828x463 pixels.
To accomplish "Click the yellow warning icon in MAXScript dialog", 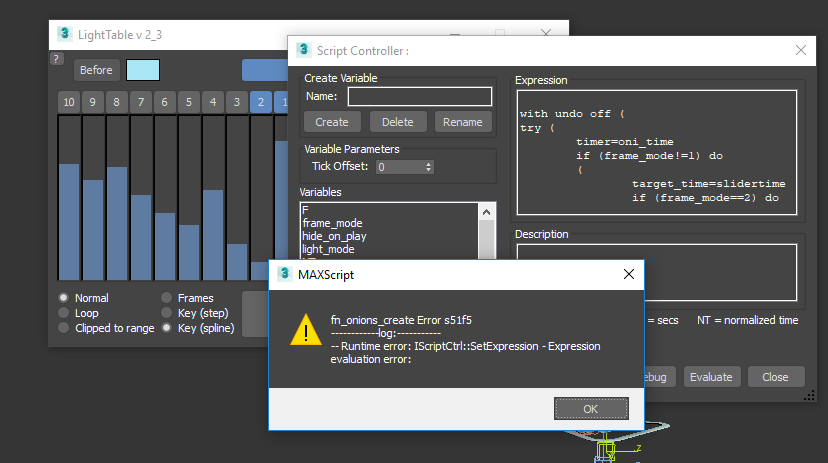I will click(x=306, y=330).
